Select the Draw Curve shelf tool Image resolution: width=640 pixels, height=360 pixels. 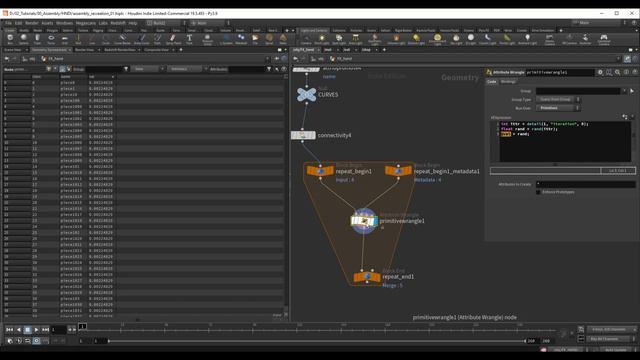coord(142,39)
